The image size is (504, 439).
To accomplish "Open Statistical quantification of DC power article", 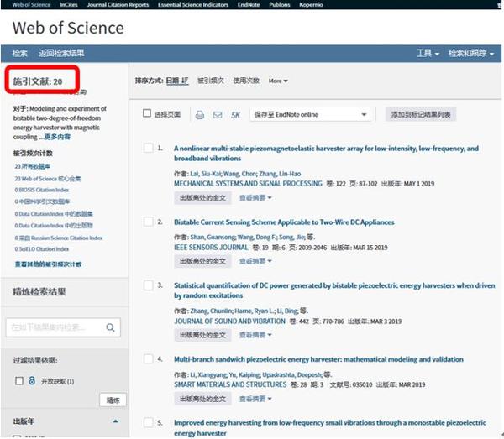I will pyautogui.click(x=334, y=290).
